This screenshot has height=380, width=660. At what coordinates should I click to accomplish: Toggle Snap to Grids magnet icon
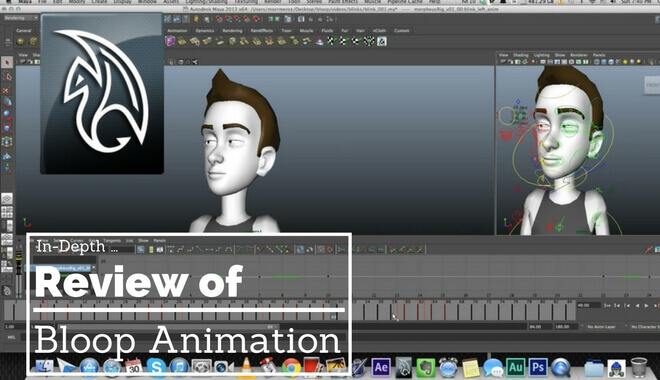(x=219, y=19)
